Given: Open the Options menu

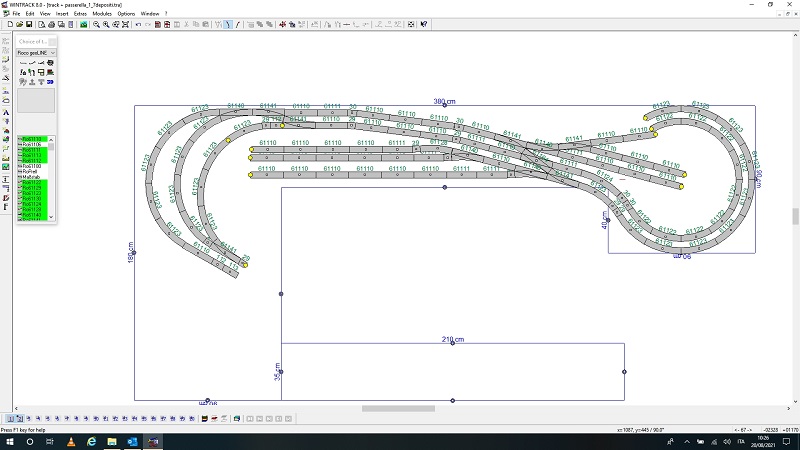Looking at the screenshot, I should click(126, 13).
